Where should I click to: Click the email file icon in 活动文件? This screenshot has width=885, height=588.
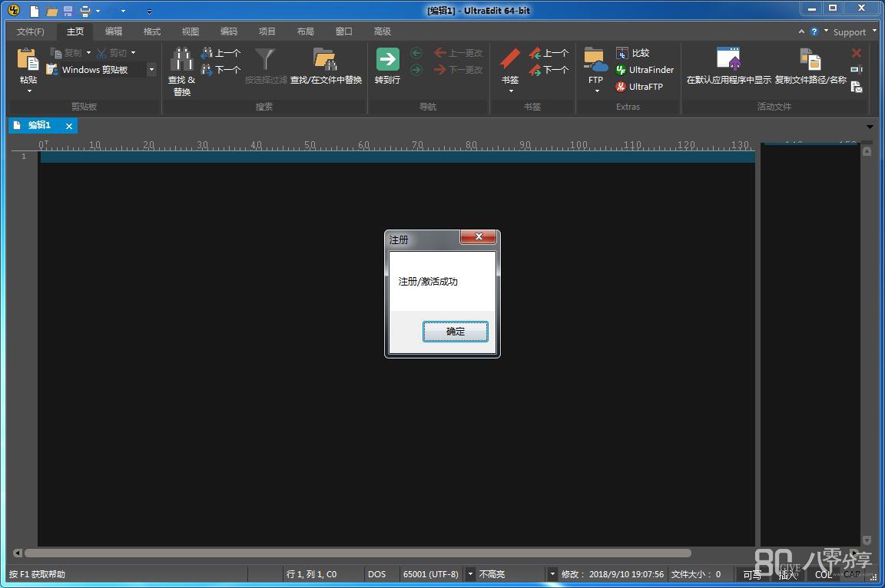[857, 87]
